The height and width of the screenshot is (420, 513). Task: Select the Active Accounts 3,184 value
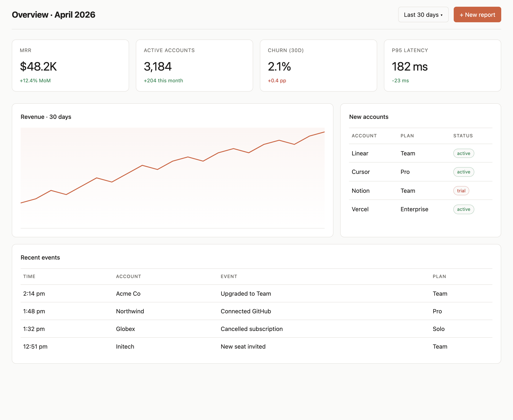(158, 67)
